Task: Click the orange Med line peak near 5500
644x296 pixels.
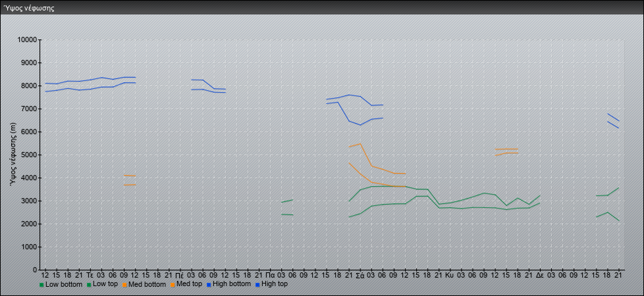Action: click(x=360, y=143)
